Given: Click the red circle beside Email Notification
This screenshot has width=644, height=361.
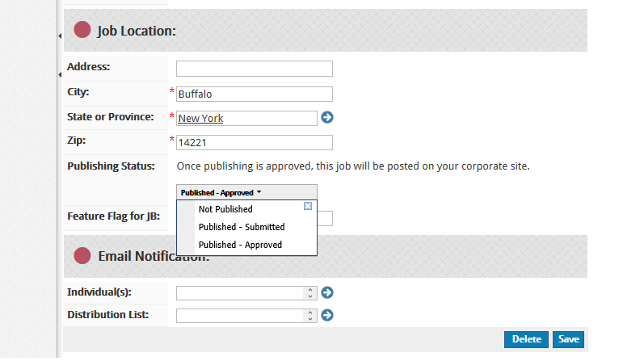Looking at the screenshot, I should pos(82,256).
